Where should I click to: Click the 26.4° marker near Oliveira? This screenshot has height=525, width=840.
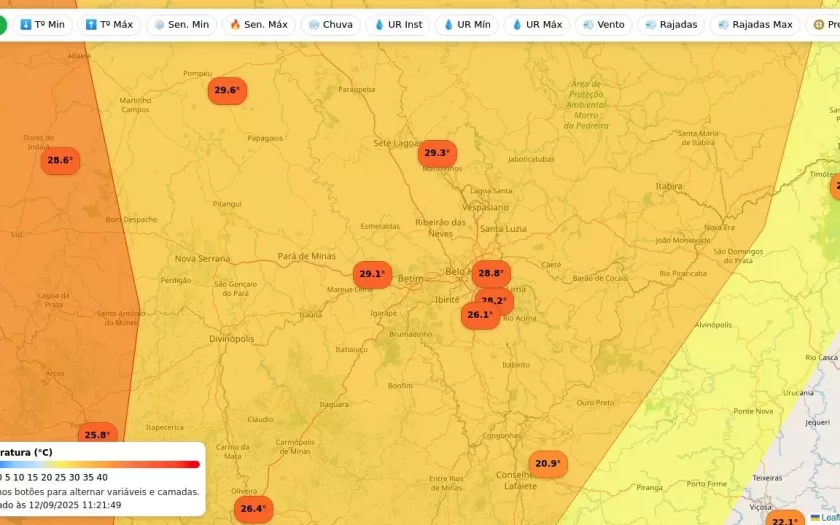pyautogui.click(x=253, y=509)
